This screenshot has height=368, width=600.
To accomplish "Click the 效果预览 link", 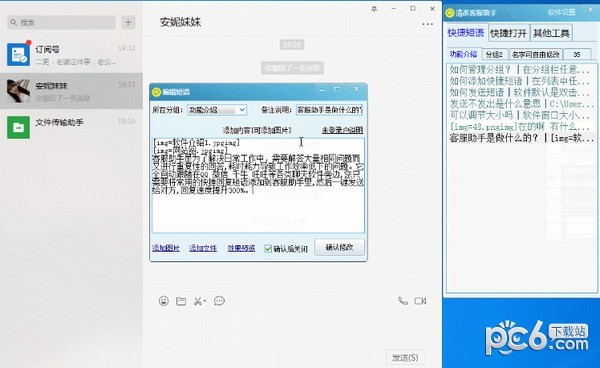I will click(241, 248).
